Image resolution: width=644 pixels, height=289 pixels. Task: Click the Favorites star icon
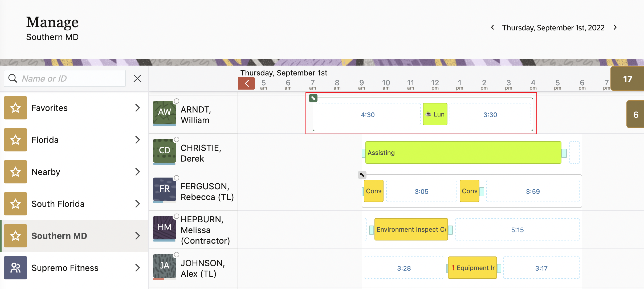[15, 108]
